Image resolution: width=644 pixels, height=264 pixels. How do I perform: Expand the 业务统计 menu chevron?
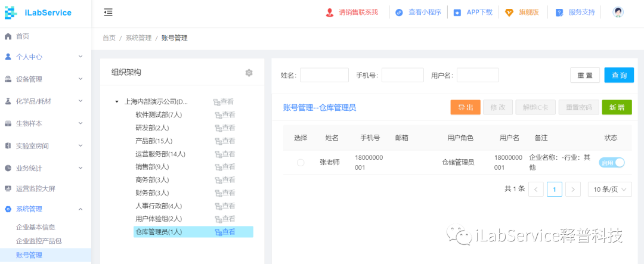[x=80, y=167]
